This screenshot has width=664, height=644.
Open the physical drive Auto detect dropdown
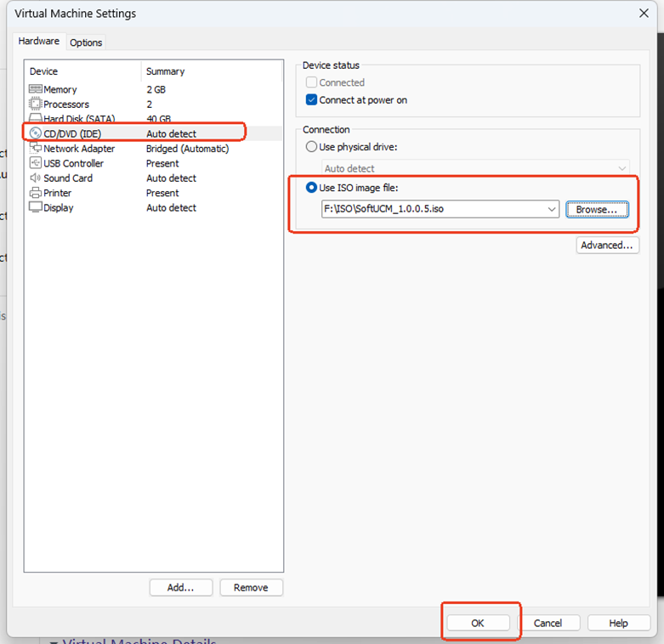(475, 168)
